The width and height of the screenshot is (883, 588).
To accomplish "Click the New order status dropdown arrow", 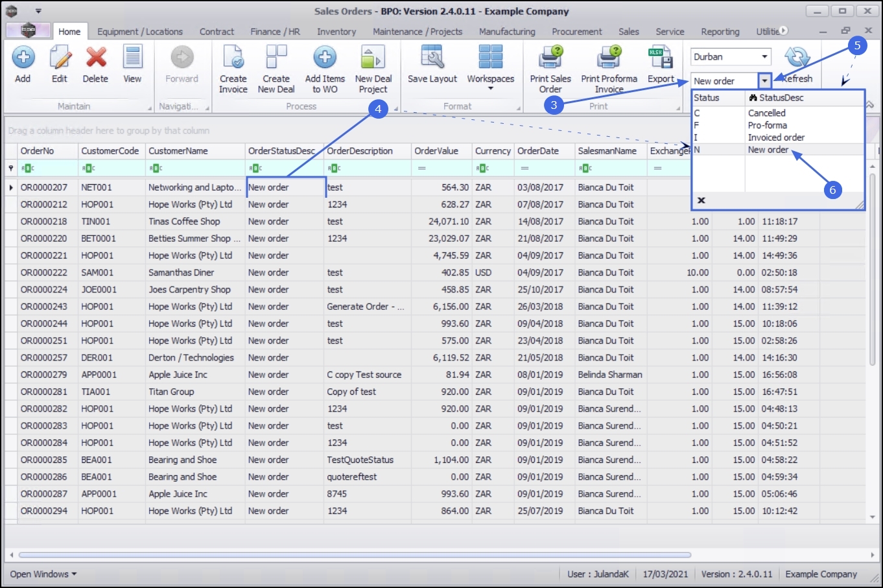I will click(x=765, y=81).
